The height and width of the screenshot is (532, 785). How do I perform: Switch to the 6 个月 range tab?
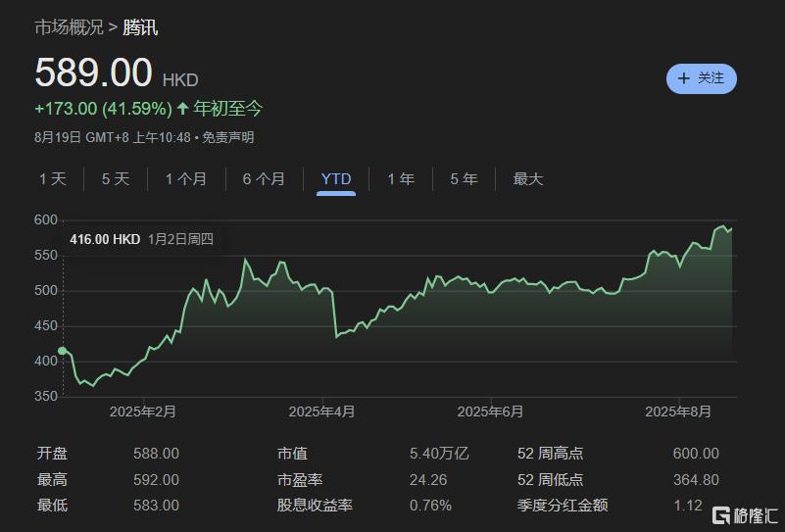point(264,178)
